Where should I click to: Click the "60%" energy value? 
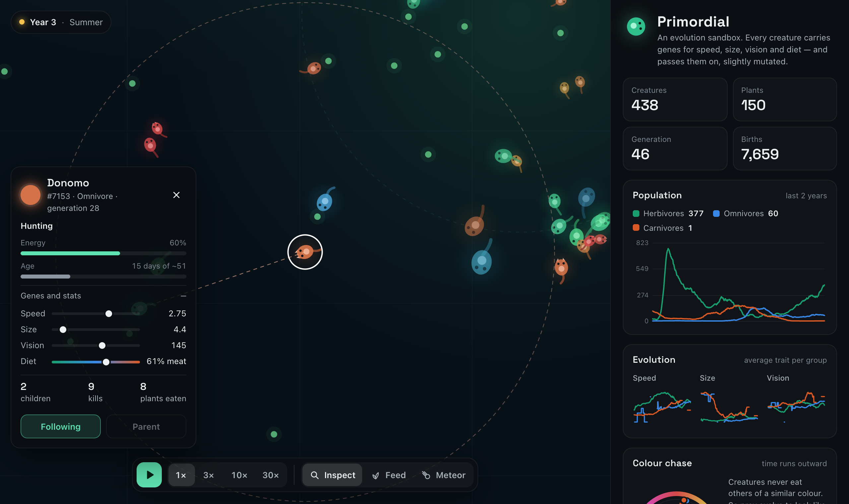pyautogui.click(x=178, y=242)
